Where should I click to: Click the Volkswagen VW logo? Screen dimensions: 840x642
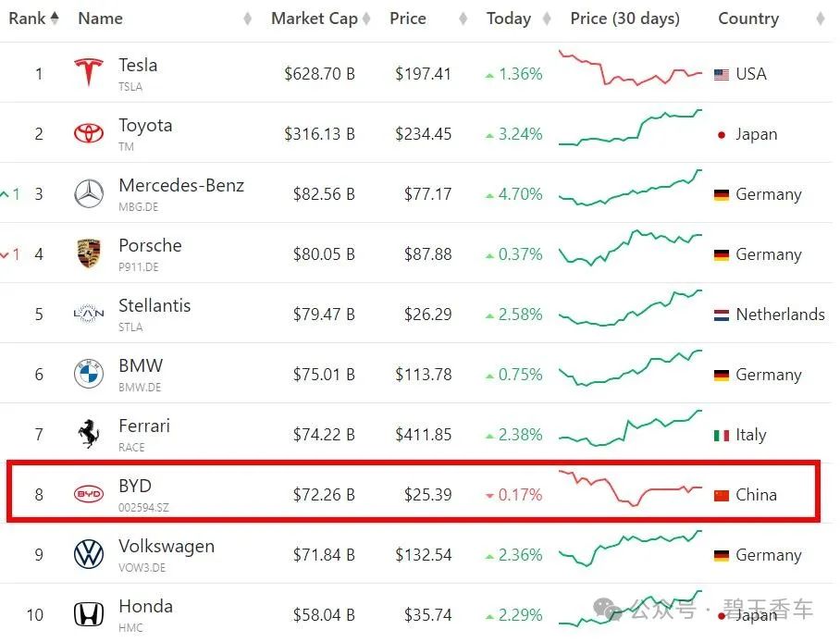coord(89,555)
